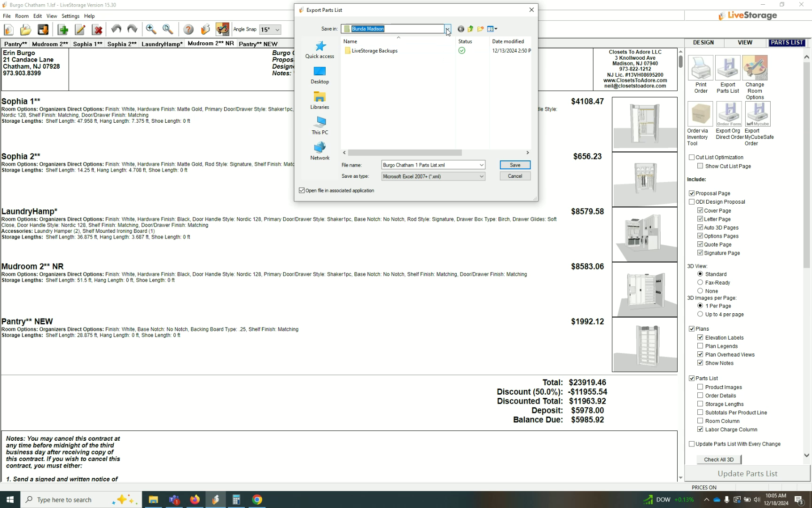Create a new folder in the save dialog

[480, 29]
